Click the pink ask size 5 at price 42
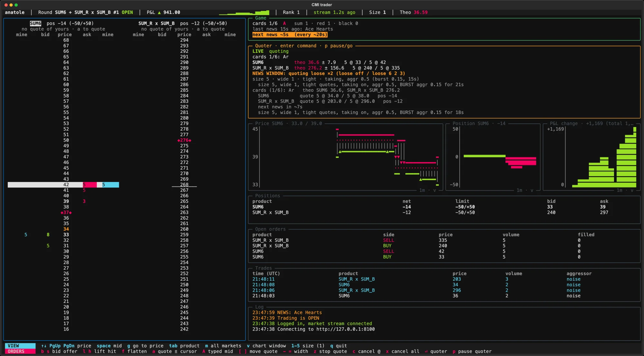The height and width of the screenshot is (356, 644). click(x=90, y=185)
